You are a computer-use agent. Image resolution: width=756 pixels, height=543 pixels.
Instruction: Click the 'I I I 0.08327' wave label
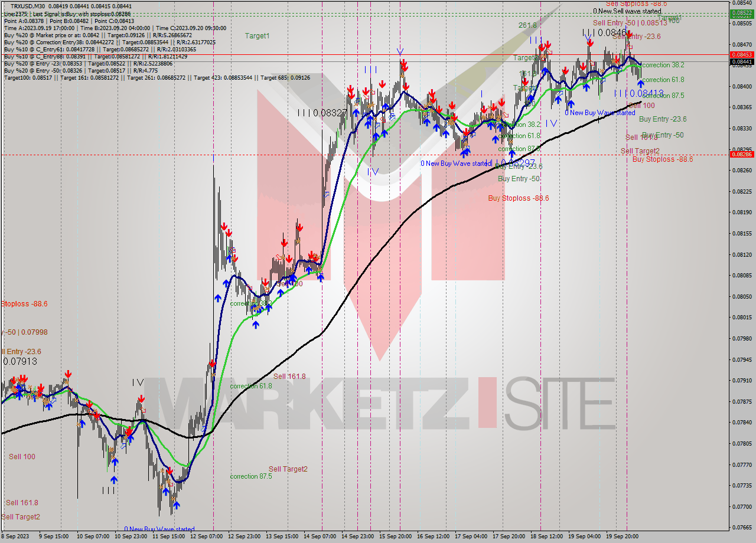tap(322, 112)
